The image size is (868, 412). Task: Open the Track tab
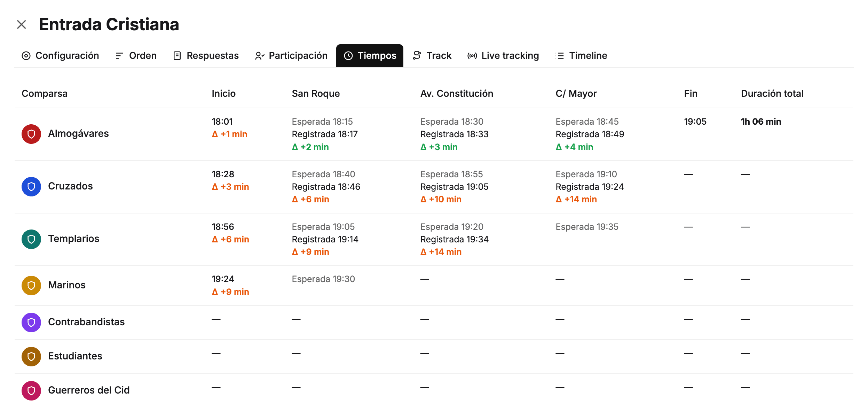432,56
